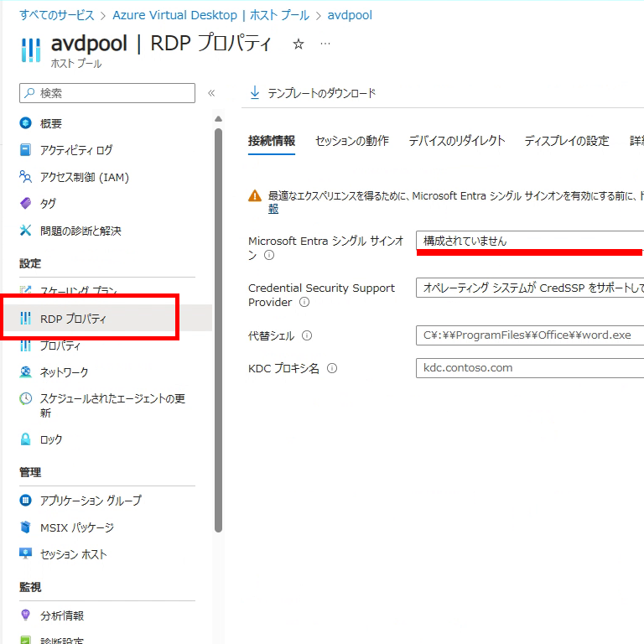Viewport: 644px width, 644px height.
Task: Click the ロック padlock icon
Action: click(25, 439)
